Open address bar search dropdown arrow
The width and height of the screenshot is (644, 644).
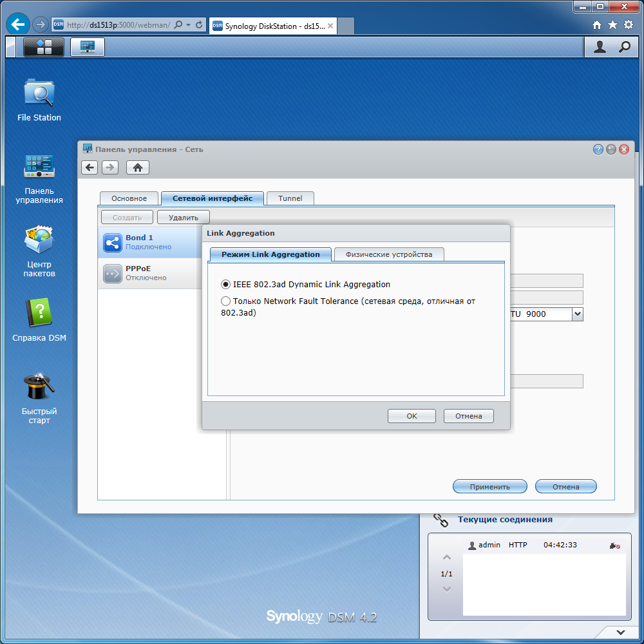coord(188,25)
